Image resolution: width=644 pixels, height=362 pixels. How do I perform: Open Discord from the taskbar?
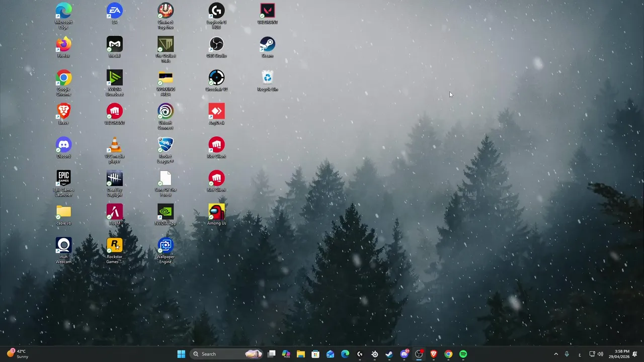point(404,354)
